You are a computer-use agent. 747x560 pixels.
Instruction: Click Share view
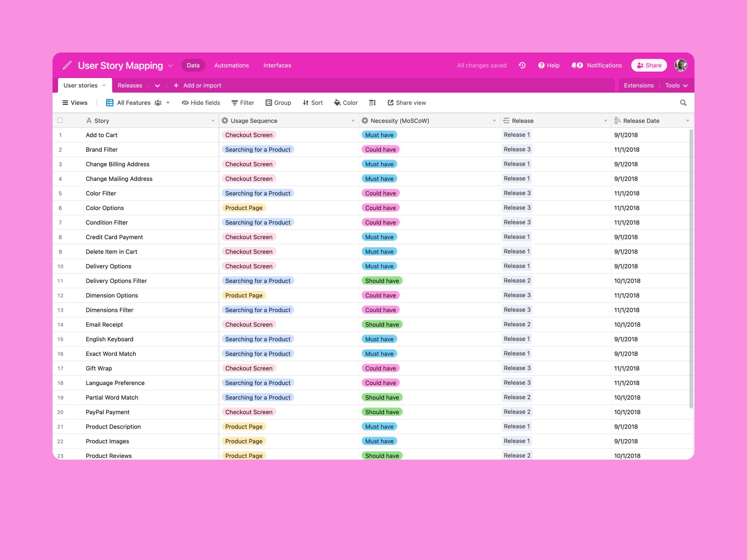[407, 103]
